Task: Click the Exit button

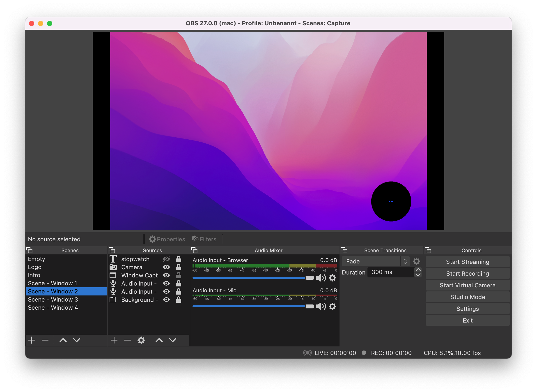Action: (x=468, y=320)
